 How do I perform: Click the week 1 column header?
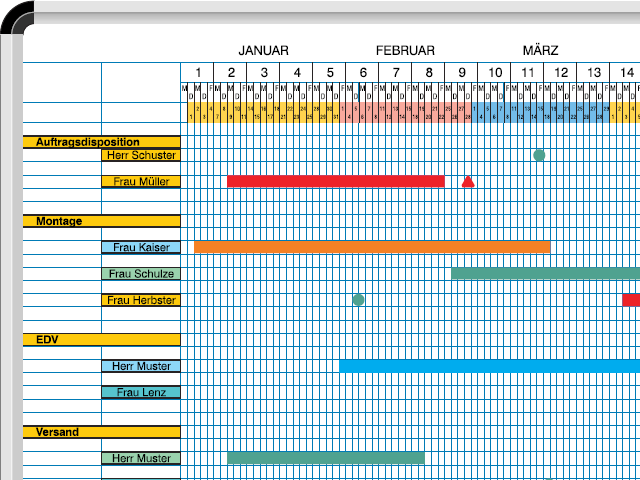point(198,72)
